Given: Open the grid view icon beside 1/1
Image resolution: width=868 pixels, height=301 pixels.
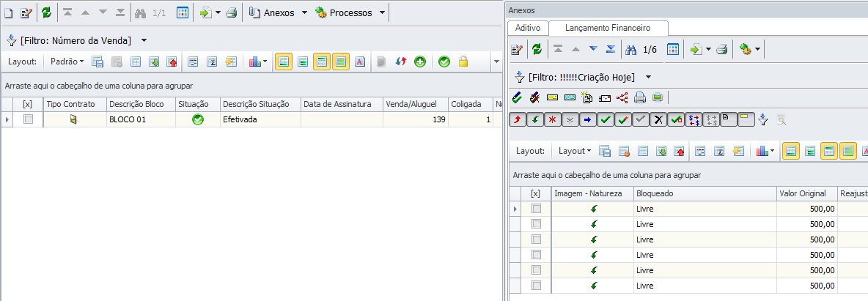Looking at the screenshot, I should (182, 12).
